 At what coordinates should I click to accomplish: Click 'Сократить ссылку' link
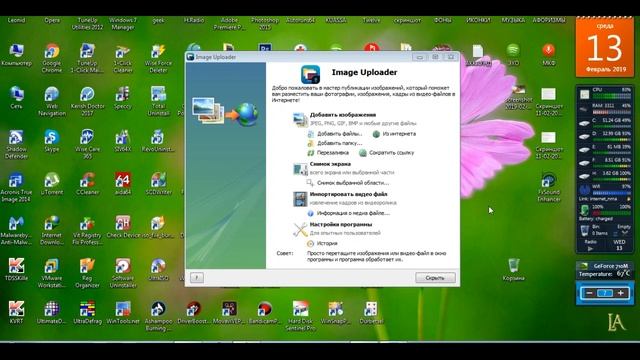(391, 153)
